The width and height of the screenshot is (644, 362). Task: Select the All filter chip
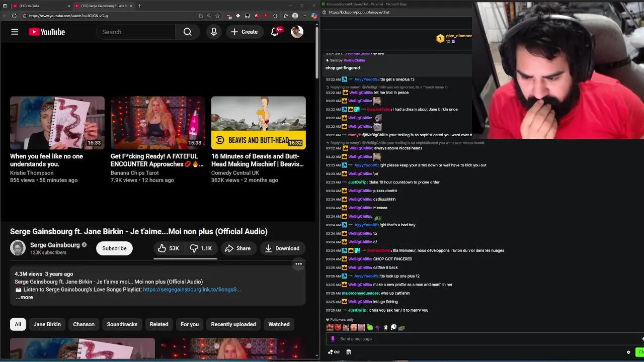18,324
